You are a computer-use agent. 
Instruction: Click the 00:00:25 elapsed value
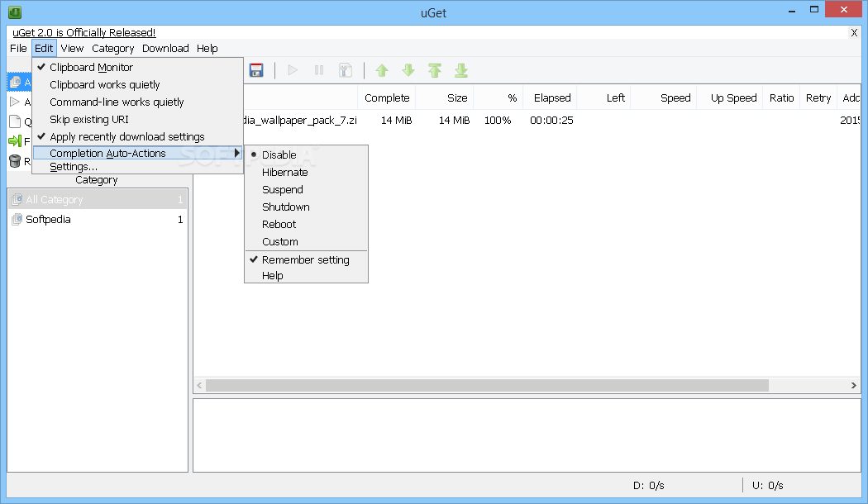click(551, 120)
